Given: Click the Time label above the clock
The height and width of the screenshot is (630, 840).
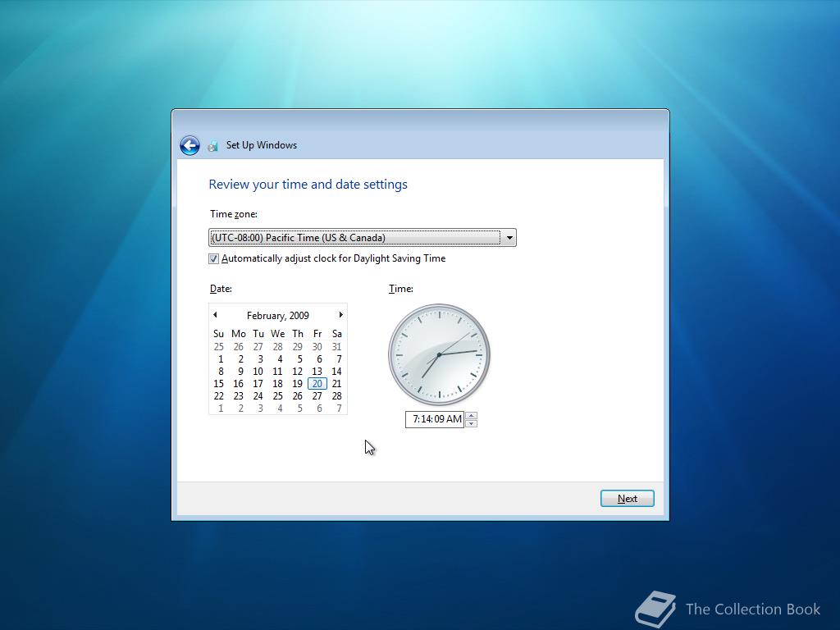Looking at the screenshot, I should click(x=400, y=288).
